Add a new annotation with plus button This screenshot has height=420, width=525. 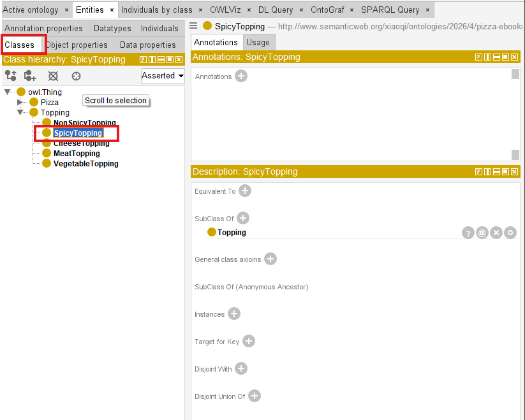coord(241,76)
